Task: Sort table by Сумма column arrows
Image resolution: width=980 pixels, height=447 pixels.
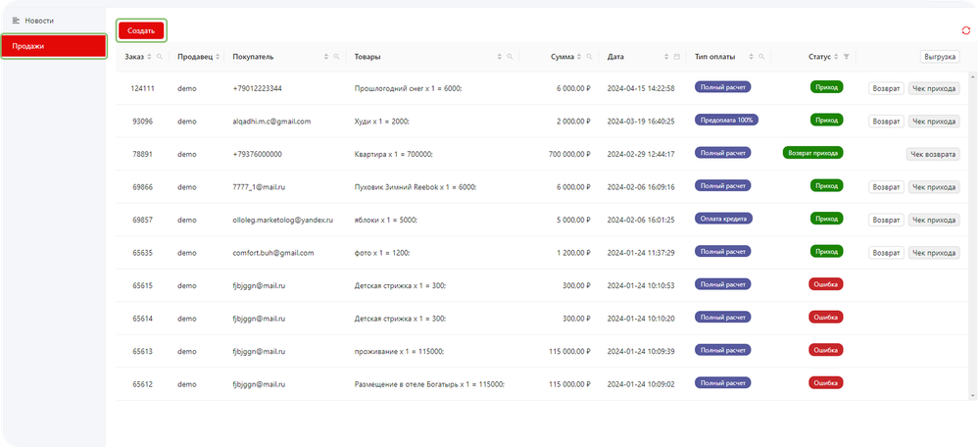Action: tap(579, 57)
